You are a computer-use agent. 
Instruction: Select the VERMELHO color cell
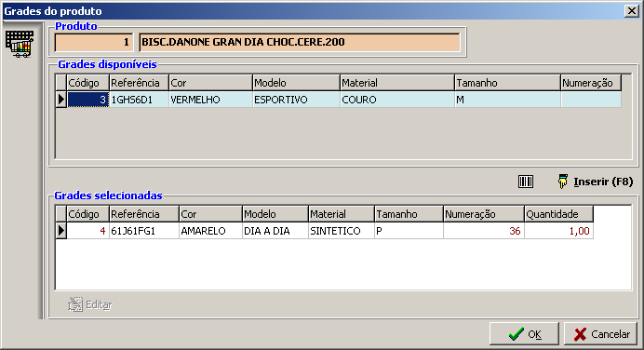tap(210, 100)
